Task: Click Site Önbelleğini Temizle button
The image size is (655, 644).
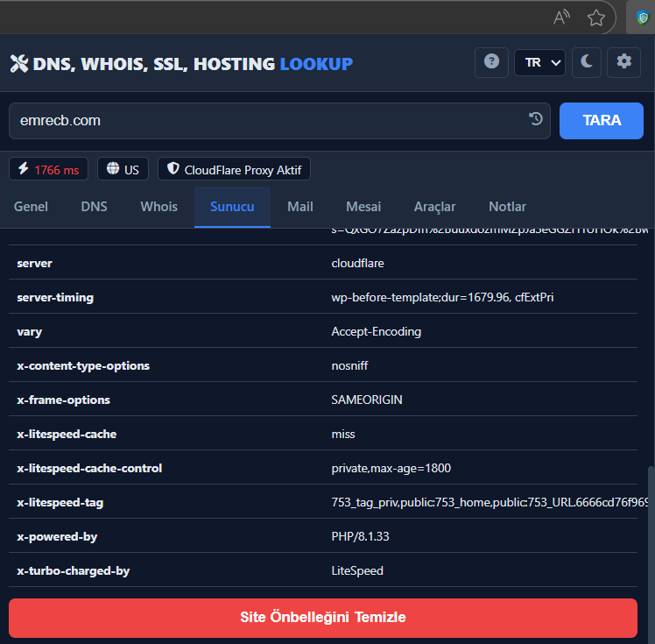Action: click(323, 618)
